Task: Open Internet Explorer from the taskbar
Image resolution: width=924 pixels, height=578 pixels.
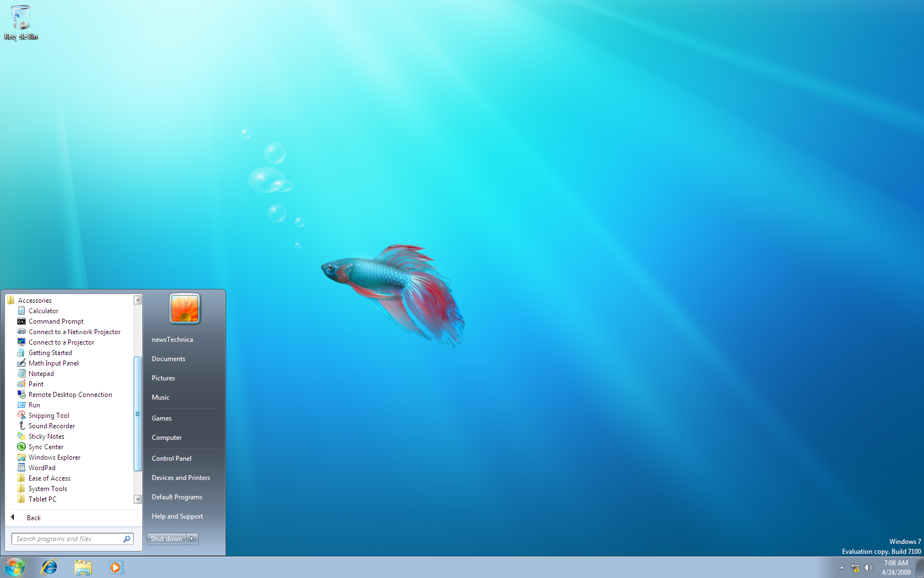Action: 50,568
